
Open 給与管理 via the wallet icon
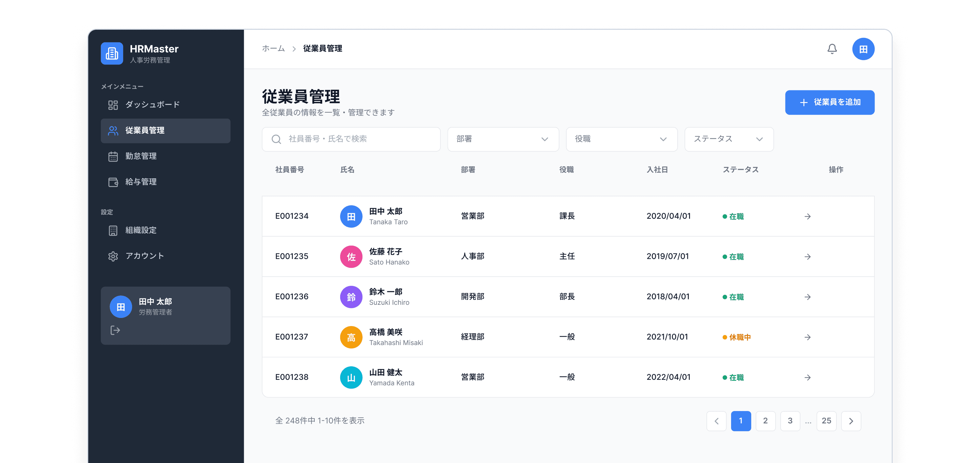(113, 182)
